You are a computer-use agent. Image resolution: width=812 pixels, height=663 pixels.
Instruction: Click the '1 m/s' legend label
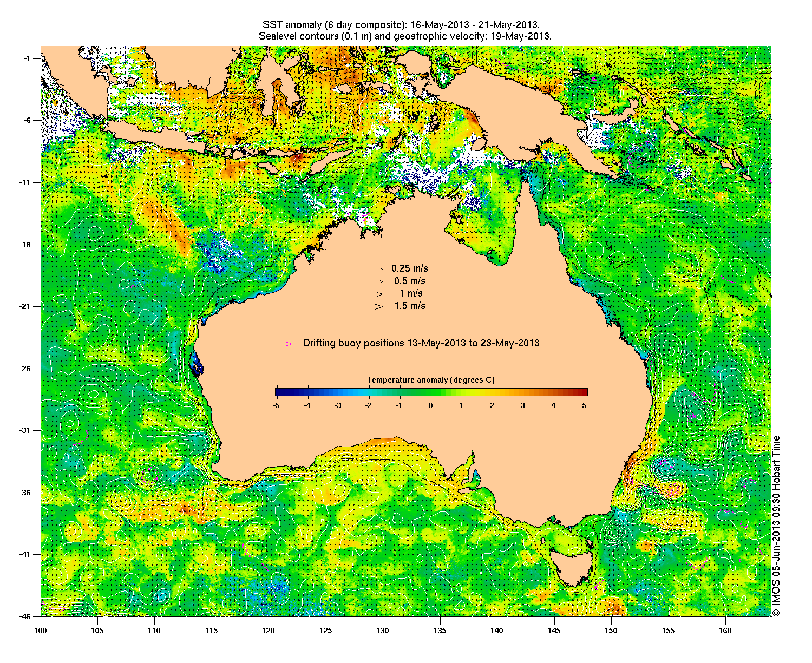click(x=411, y=293)
